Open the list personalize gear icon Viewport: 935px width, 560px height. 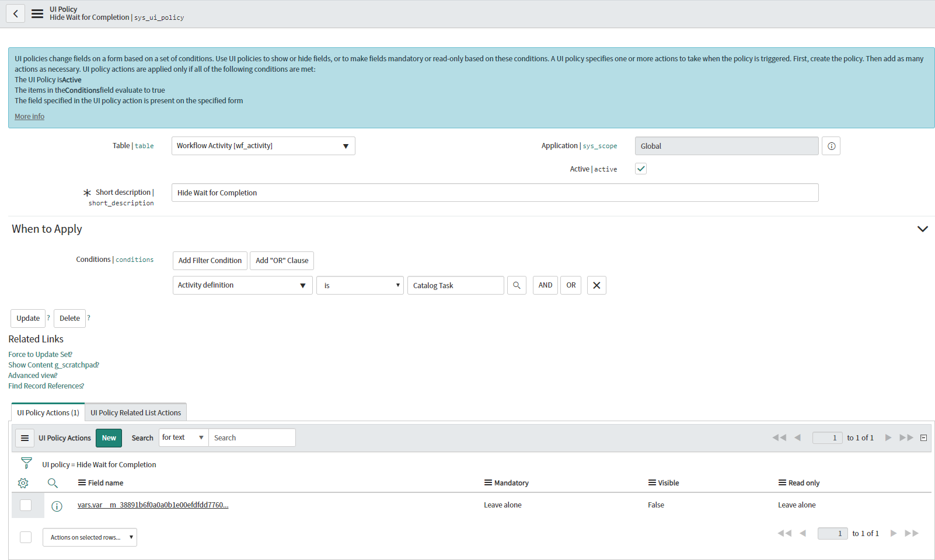(x=23, y=483)
